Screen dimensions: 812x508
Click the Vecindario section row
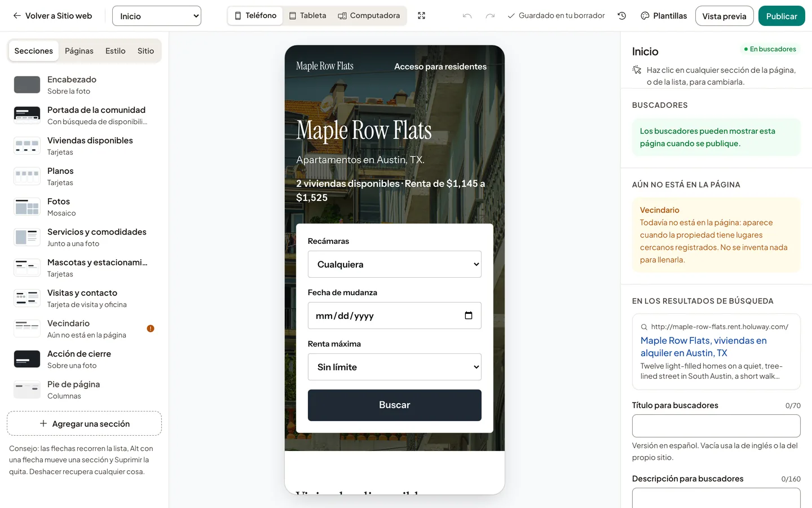85,329
